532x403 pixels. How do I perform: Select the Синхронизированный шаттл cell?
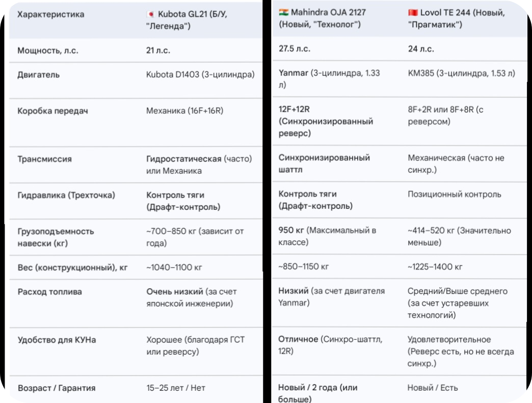[324, 164]
